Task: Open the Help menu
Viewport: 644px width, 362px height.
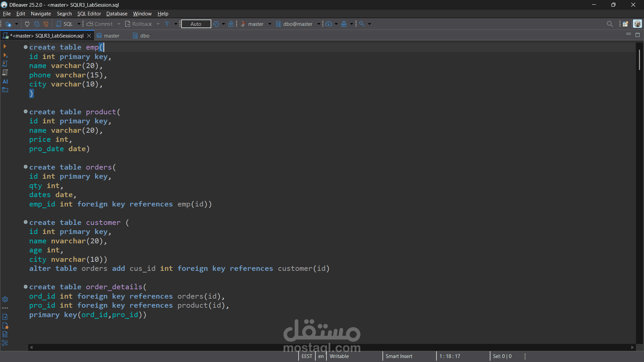Action: click(x=163, y=14)
